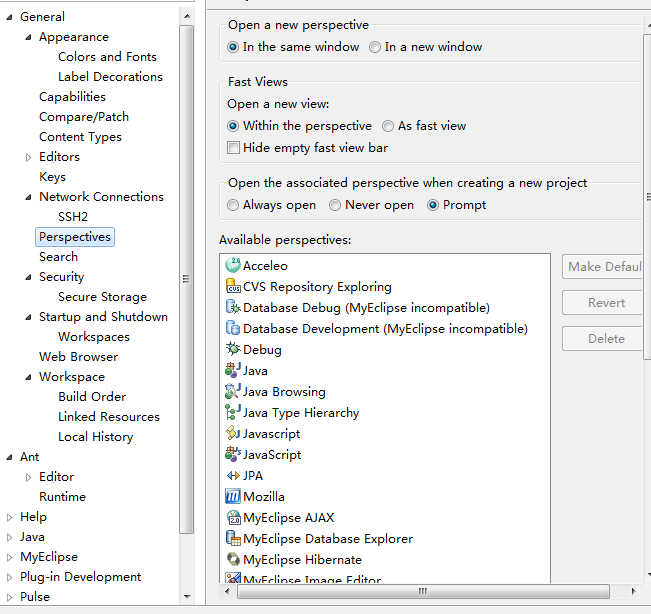Open Capabilities preference page

72,97
